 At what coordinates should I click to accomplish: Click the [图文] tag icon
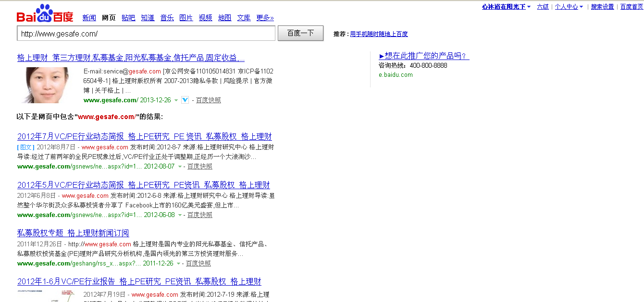[x=26, y=147]
